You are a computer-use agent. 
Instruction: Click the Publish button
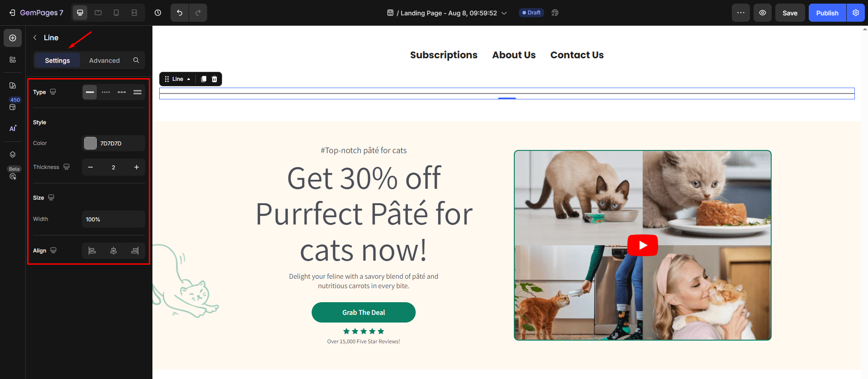tap(827, 13)
